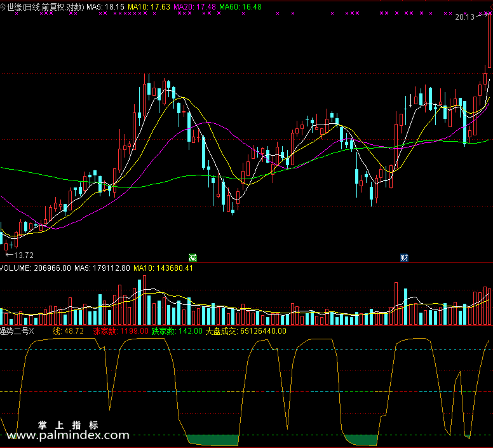
Task: Select the MA5: 18.15 indicator label
Action: click(105, 6)
